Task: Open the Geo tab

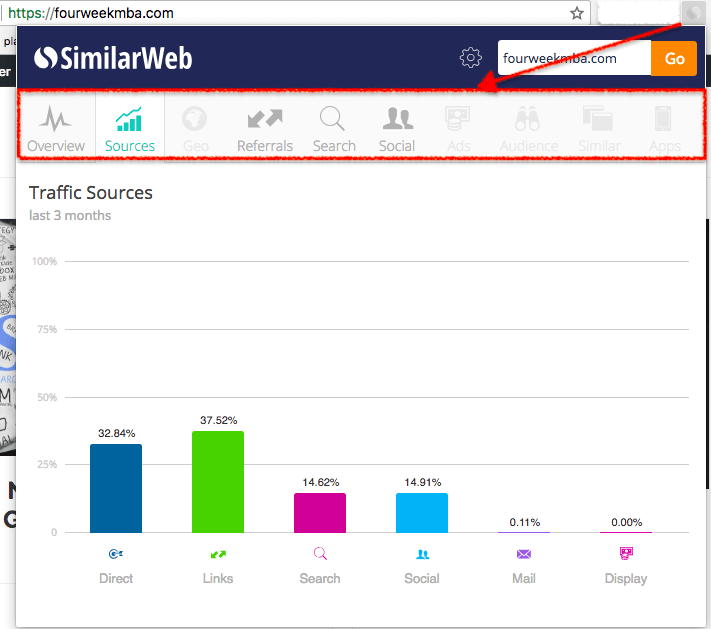Action: click(x=195, y=129)
